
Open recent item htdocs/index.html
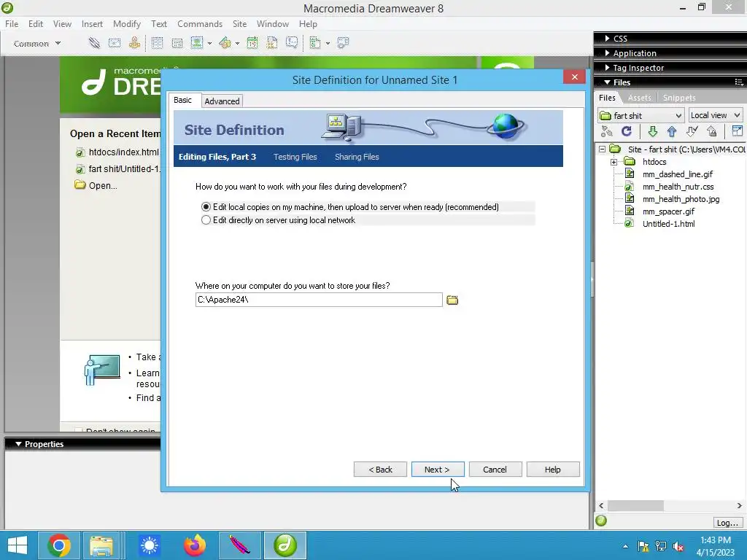tap(123, 152)
